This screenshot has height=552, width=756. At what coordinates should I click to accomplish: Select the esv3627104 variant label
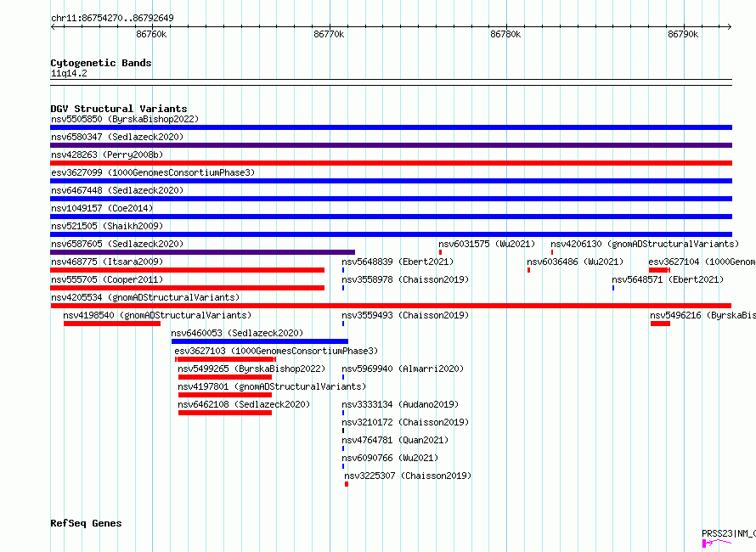[702, 262]
